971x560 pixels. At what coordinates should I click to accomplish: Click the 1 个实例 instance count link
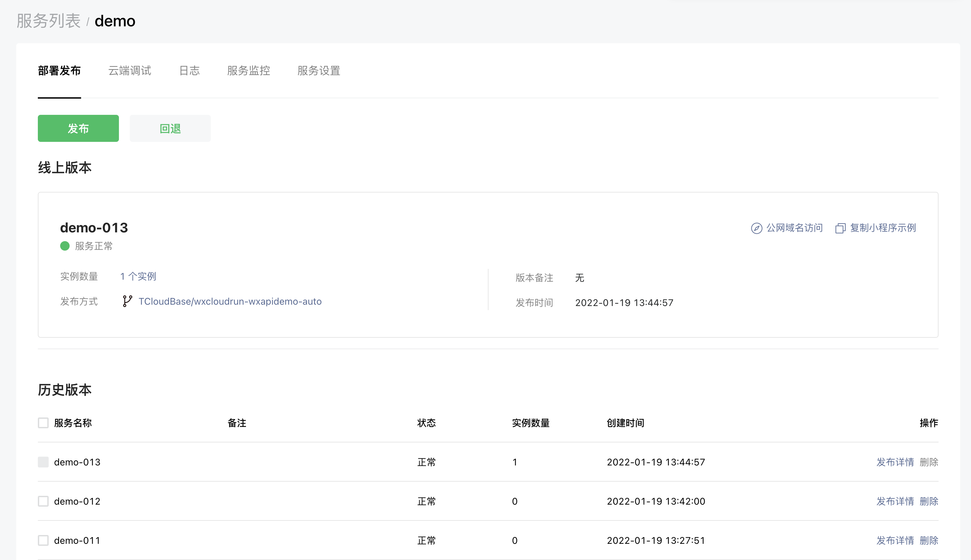coord(138,276)
